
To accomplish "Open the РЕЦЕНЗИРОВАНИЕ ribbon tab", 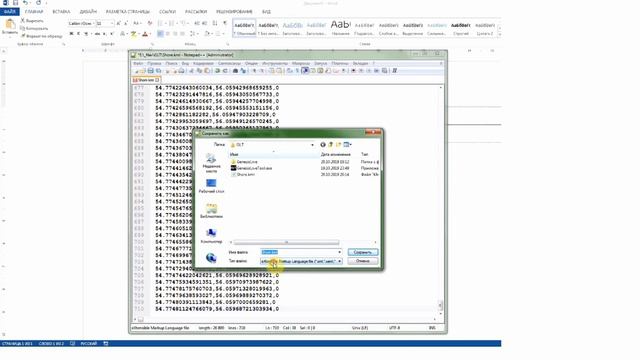I will coord(234,12).
